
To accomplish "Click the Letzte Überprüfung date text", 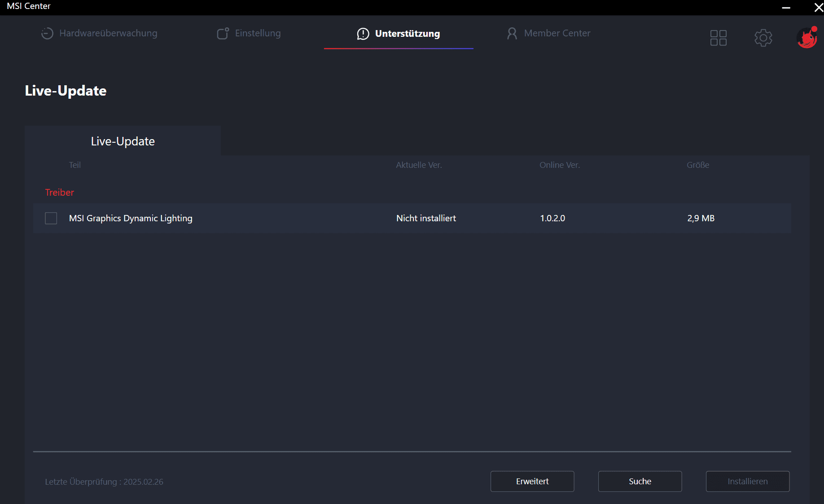I will [x=104, y=482].
